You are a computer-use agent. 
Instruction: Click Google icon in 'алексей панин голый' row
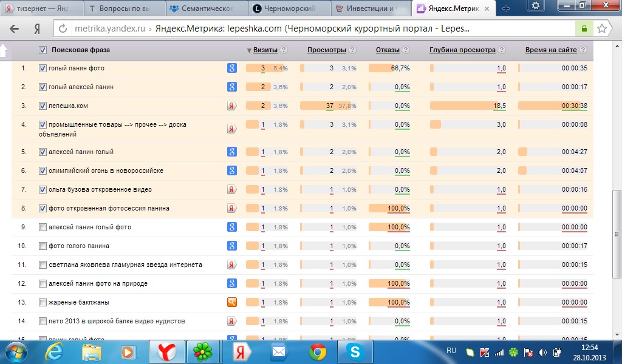[x=232, y=152]
